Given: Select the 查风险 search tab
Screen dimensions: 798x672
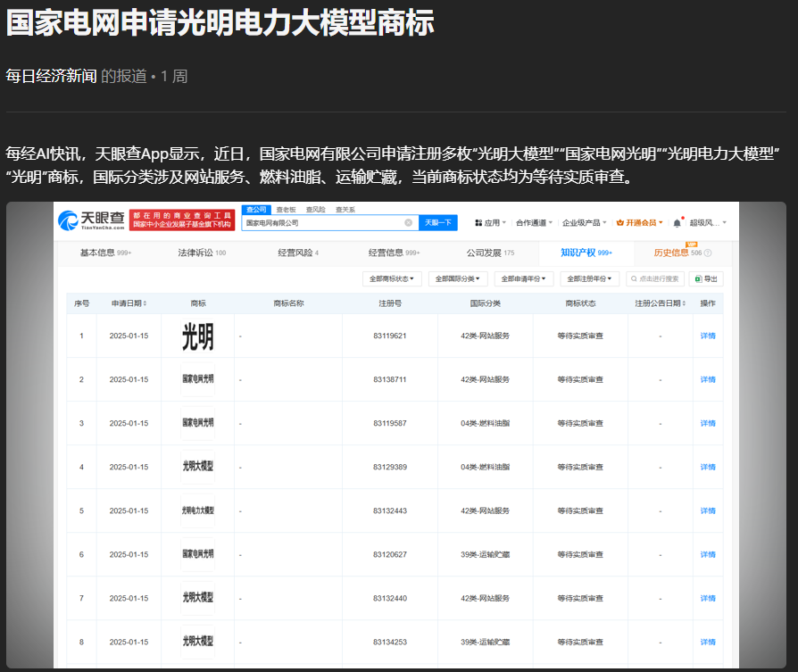Looking at the screenshot, I should 315,210.
